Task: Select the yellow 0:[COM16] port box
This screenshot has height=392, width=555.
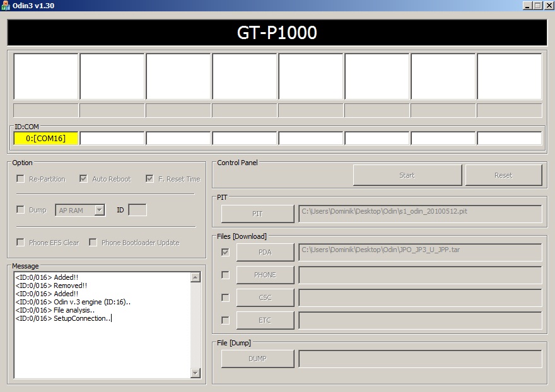Action: point(45,138)
